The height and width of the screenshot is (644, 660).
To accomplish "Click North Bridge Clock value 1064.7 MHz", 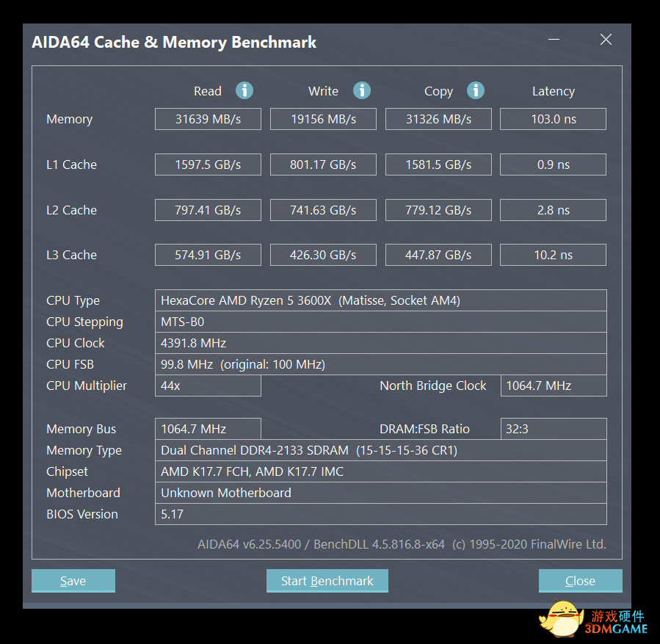I will coord(554,386).
